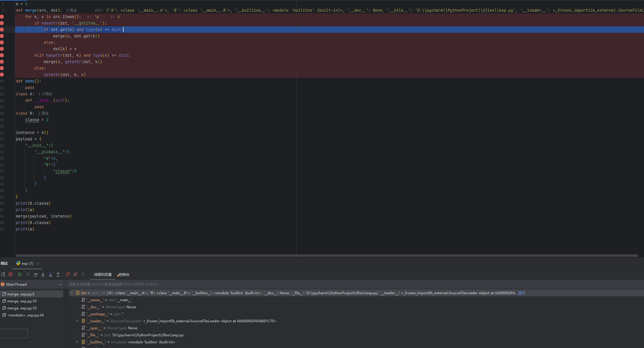Viewport: 644px width, 348px height.
Task: Collapse the dst variable node
Action: [72, 293]
